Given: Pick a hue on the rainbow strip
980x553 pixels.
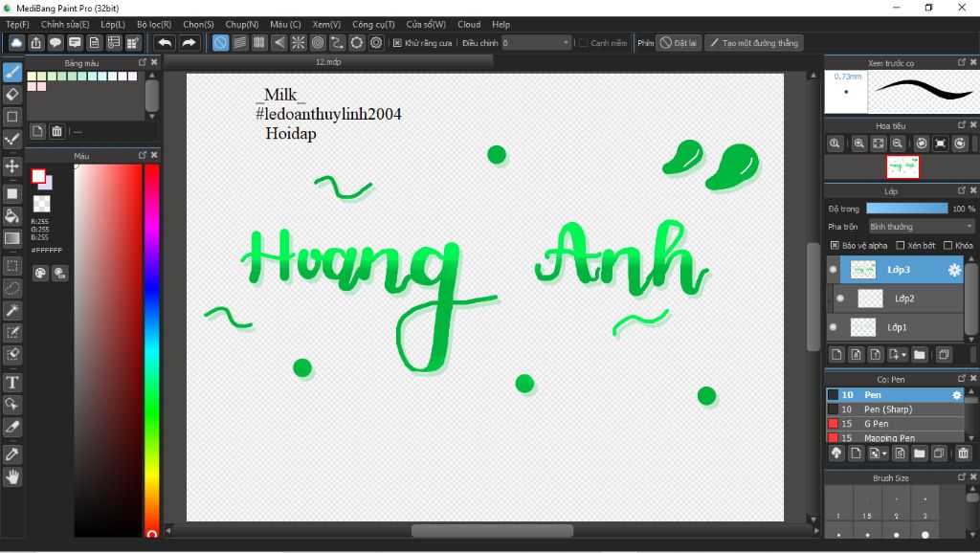Looking at the screenshot, I should point(151,350).
